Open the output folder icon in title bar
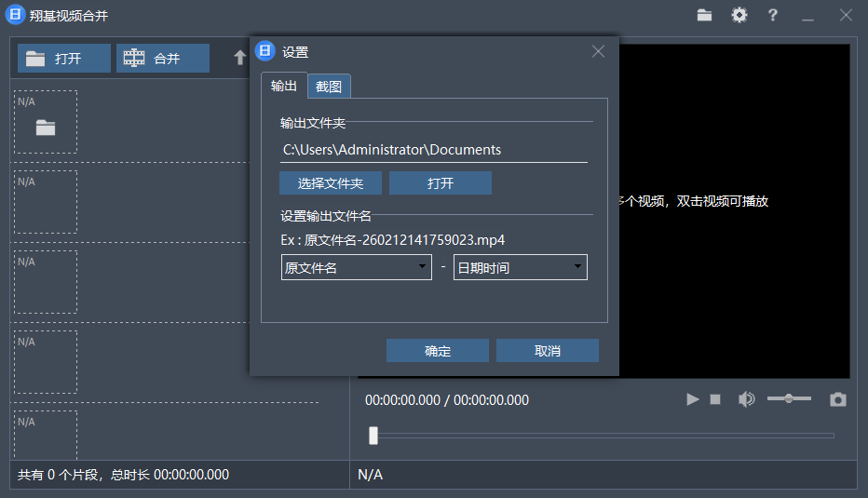868x498 pixels. pos(704,15)
